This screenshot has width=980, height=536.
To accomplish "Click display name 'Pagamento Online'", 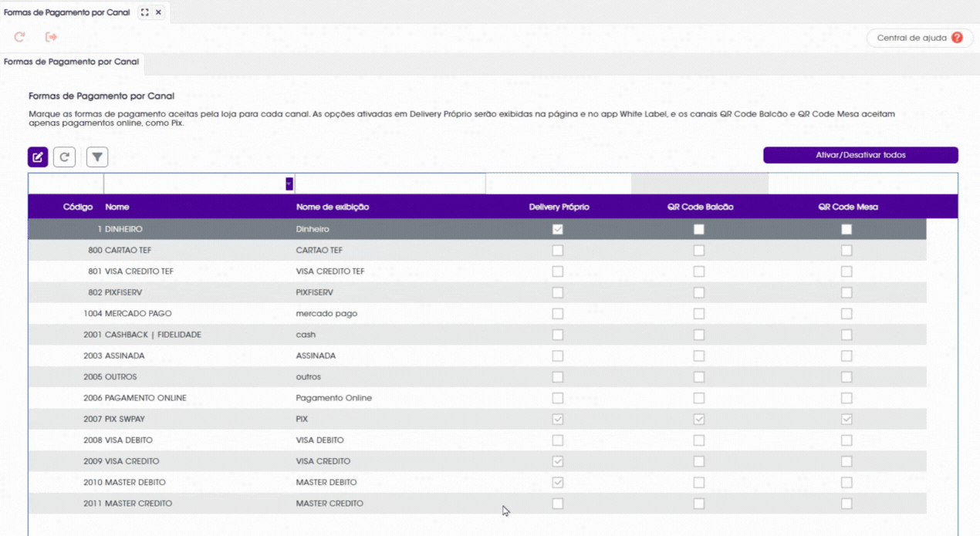I will pos(334,398).
